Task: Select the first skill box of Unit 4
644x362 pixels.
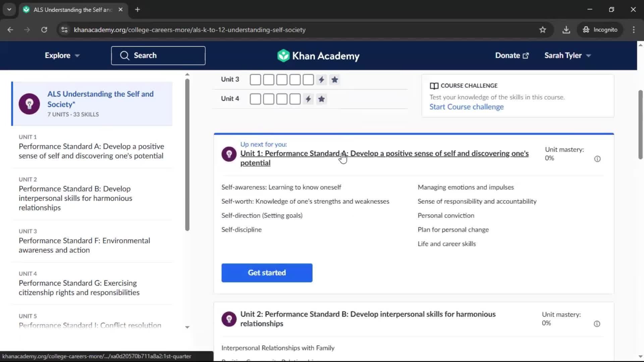Action: click(x=255, y=99)
